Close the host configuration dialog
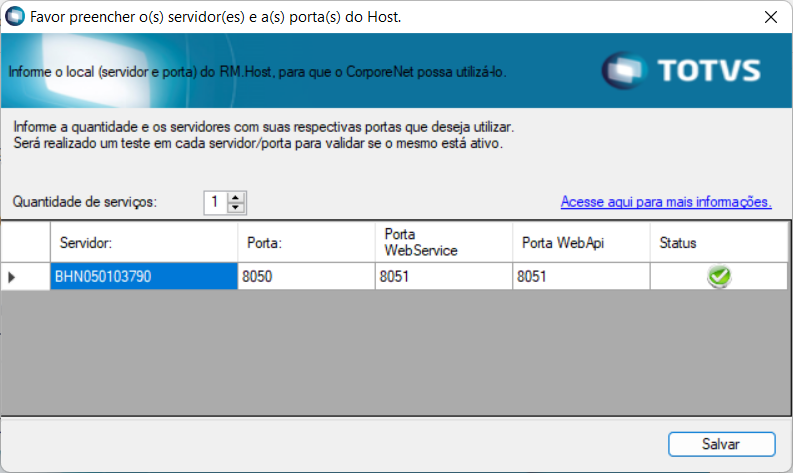The height and width of the screenshot is (473, 793). (x=770, y=17)
